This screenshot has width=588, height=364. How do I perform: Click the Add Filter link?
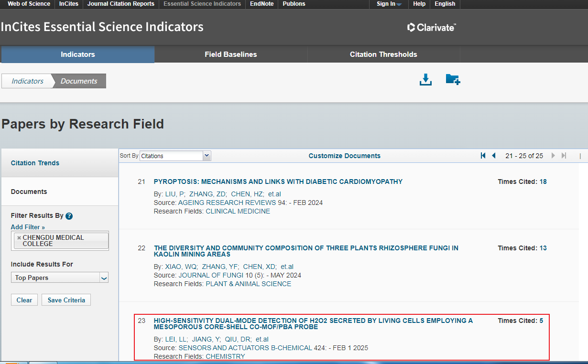tap(28, 227)
